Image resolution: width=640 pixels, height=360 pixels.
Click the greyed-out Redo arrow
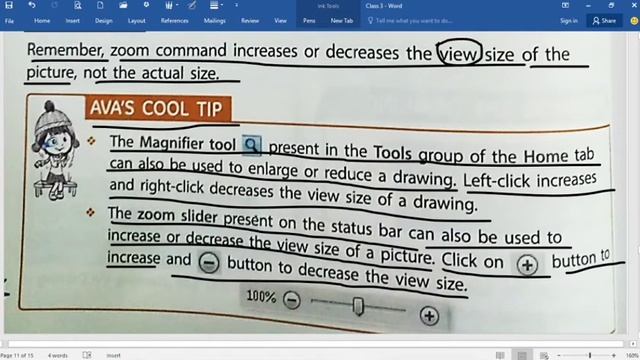[55, 5]
